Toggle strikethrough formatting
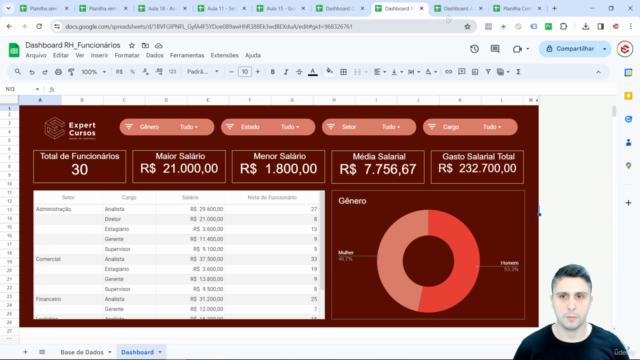 click(299, 72)
